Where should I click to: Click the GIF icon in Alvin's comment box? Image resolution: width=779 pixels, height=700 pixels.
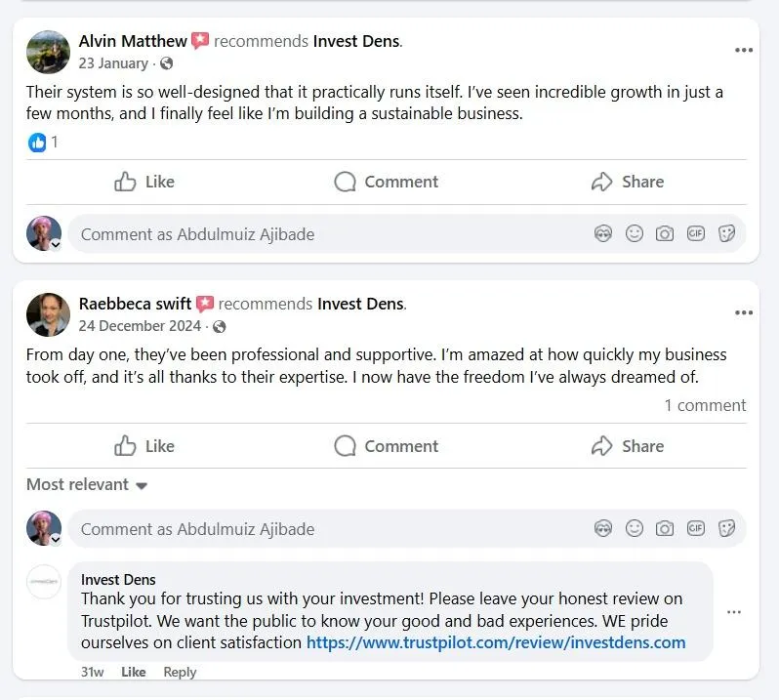[x=695, y=234]
